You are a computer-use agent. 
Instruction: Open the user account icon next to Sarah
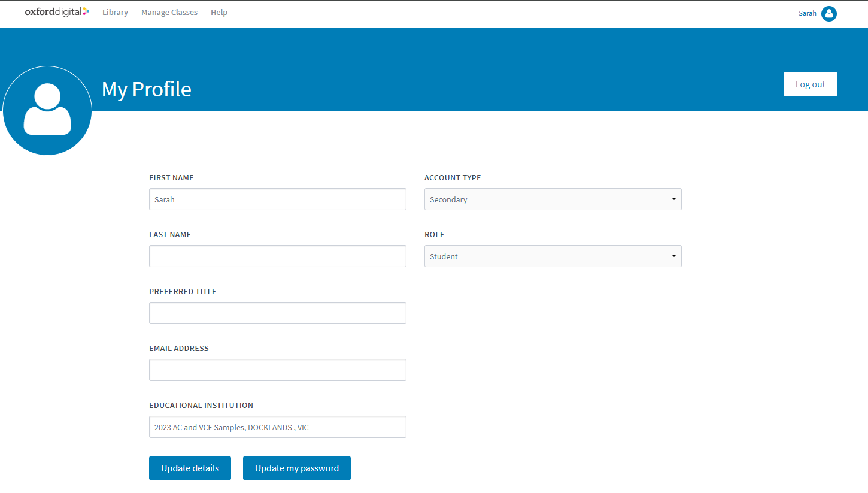click(x=829, y=13)
